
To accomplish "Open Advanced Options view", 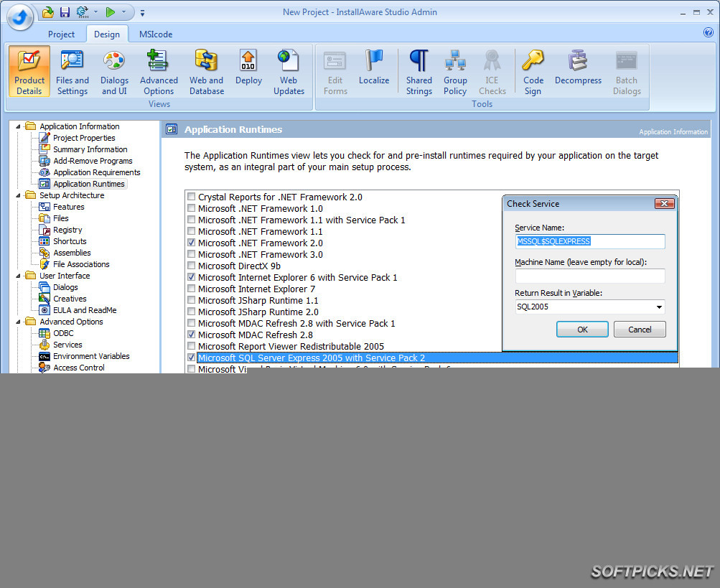I will point(159,72).
